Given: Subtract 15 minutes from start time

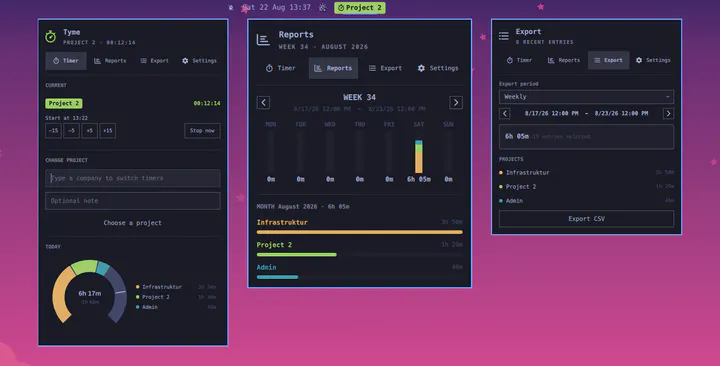Looking at the screenshot, I should 53,130.
